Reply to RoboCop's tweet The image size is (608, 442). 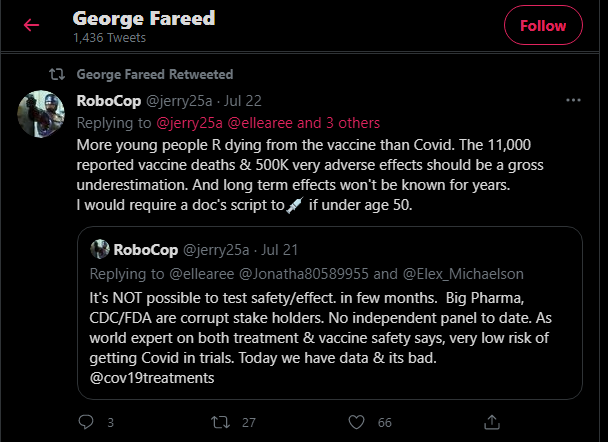84,422
